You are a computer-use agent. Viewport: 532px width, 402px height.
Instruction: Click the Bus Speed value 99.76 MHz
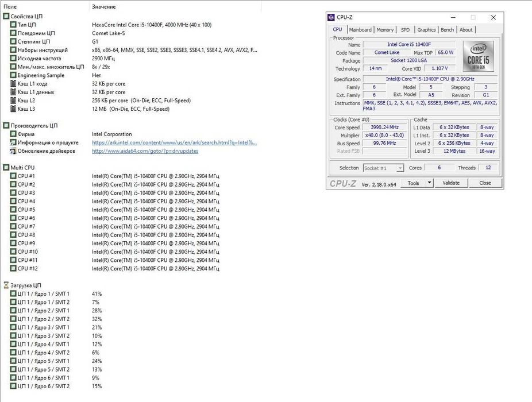coord(385,143)
